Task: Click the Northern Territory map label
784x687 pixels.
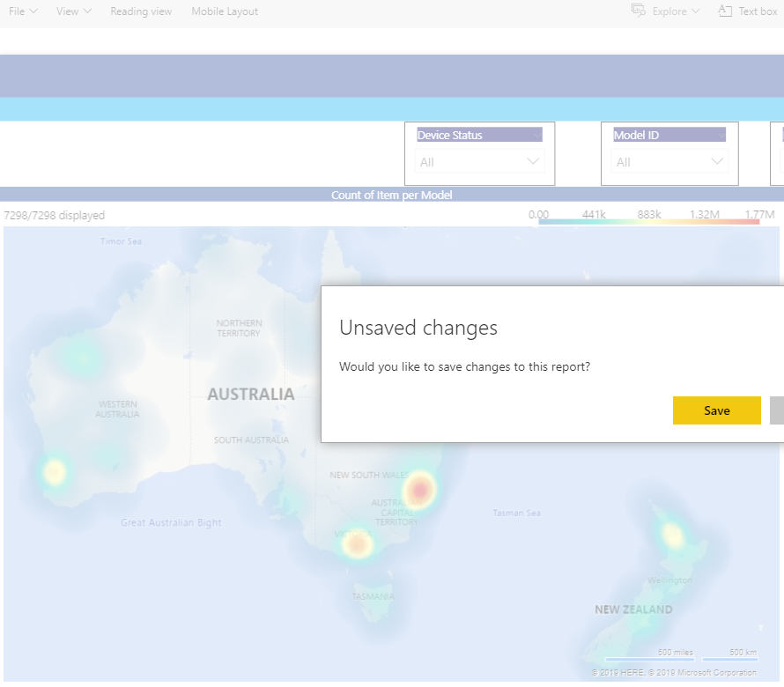Action: [239, 328]
